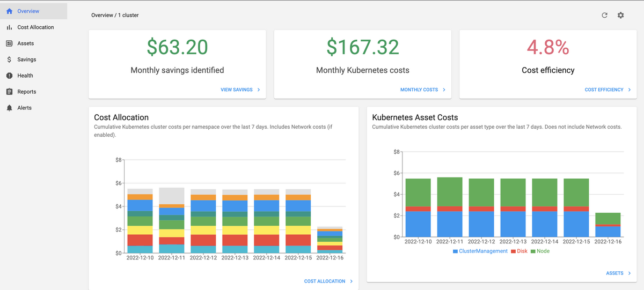Viewport: 644px width, 290px height.
Task: Toggle Node legend entry
Action: tap(540, 251)
